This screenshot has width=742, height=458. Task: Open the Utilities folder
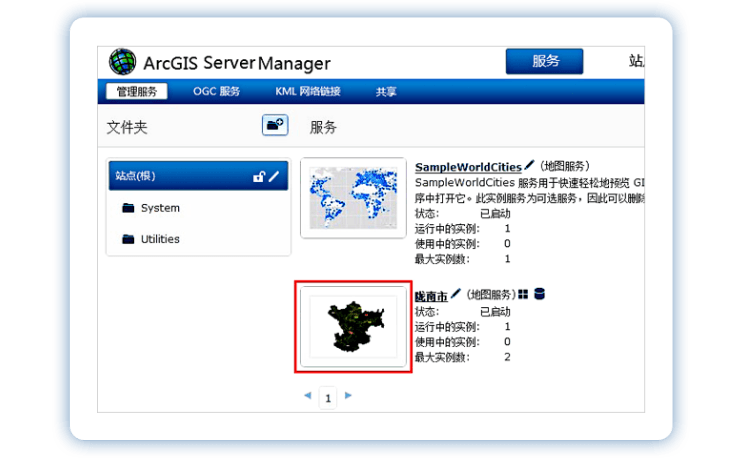[x=160, y=239]
